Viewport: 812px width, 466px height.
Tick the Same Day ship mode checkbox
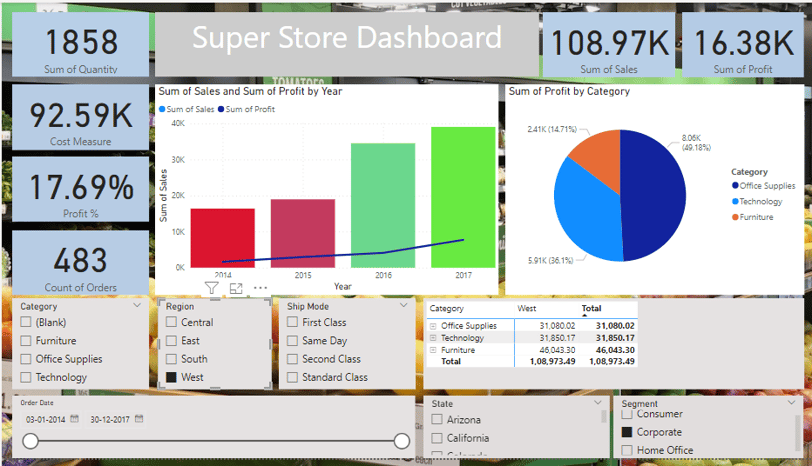tap(293, 341)
